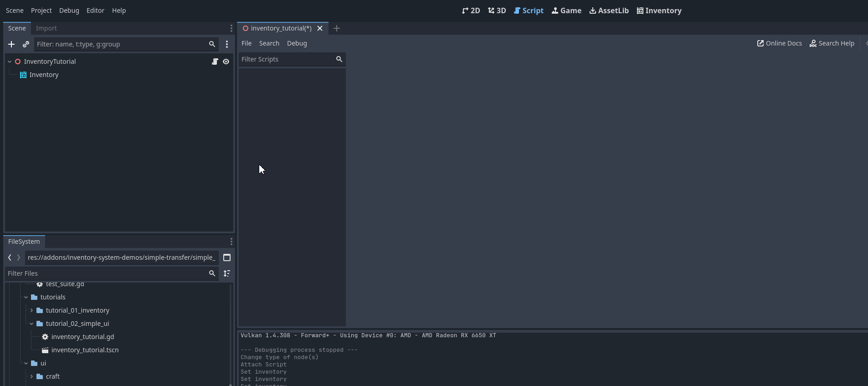Click the Filter Files search icon

click(212, 273)
